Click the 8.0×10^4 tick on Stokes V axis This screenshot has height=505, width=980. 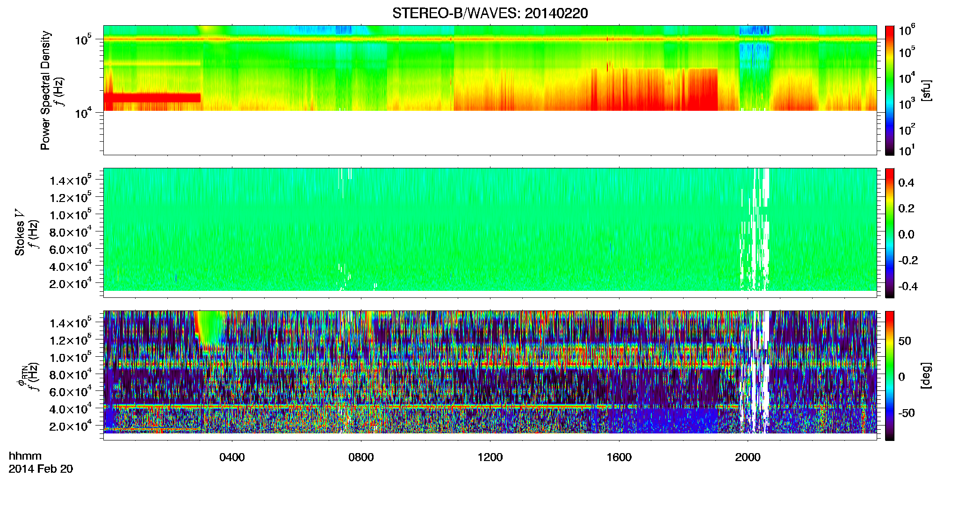[71, 232]
